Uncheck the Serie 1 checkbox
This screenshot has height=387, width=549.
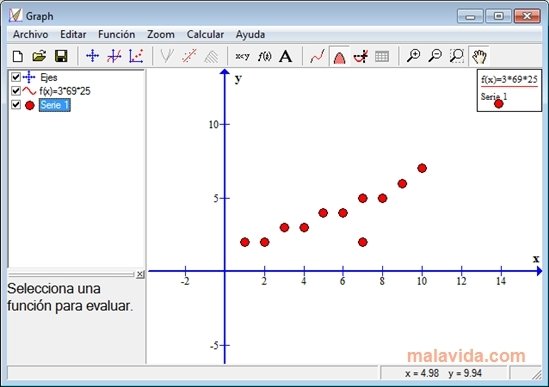point(16,104)
